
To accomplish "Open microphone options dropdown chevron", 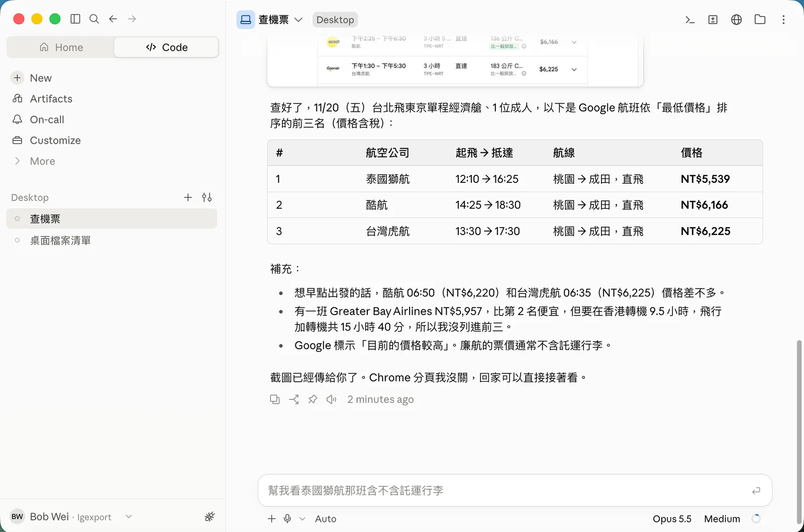I will (302, 518).
